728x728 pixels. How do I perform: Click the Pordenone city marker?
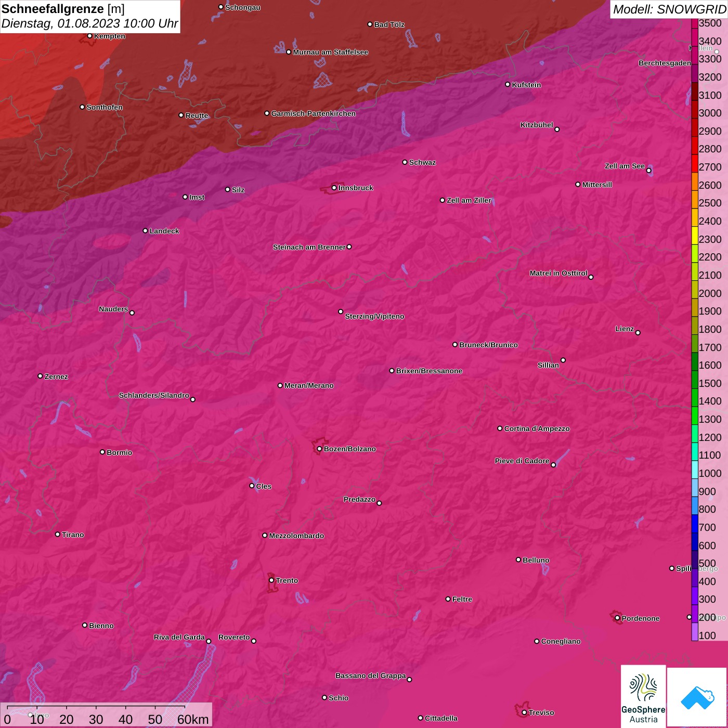pyautogui.click(x=617, y=618)
